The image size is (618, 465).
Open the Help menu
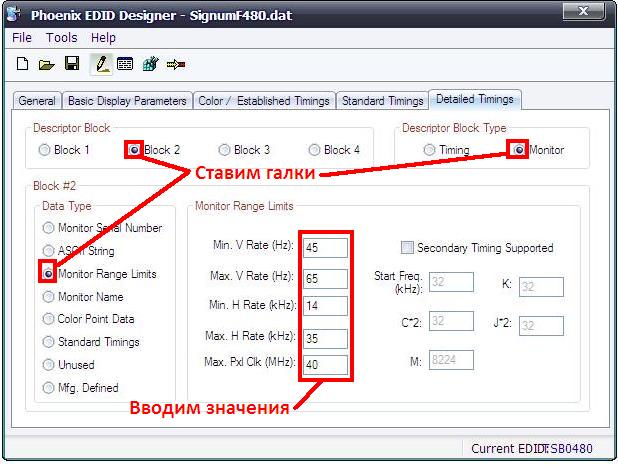point(103,37)
